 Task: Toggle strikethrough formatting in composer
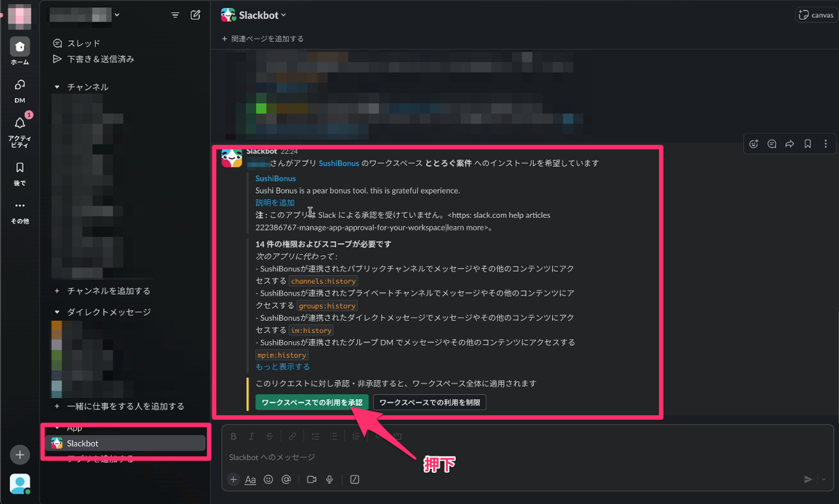[x=270, y=436]
